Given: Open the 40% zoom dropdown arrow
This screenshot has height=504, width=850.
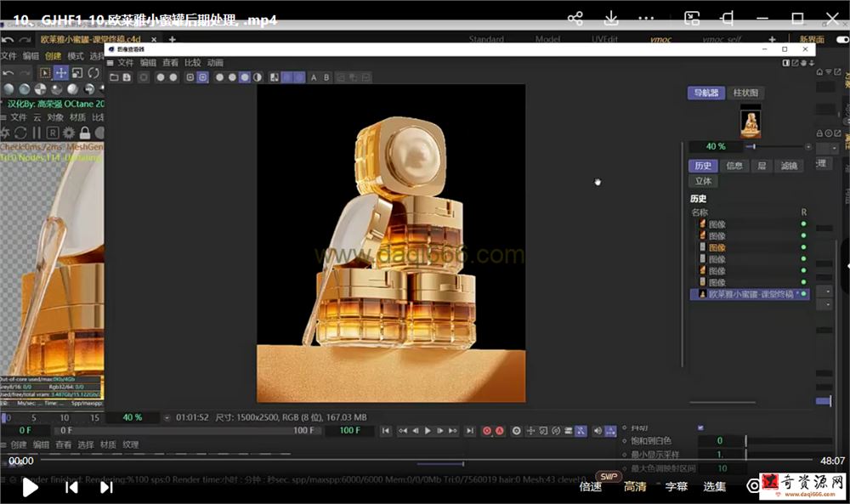Looking at the screenshot, I should (167, 418).
